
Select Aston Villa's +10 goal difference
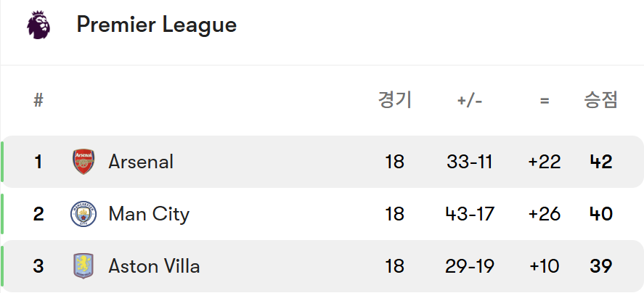[x=545, y=266]
